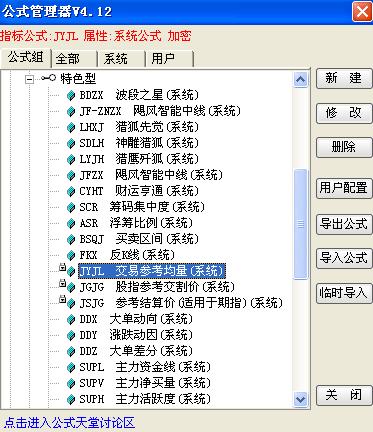Image resolution: width=373 pixels, height=432 pixels.
Task: Click the cube icon beside JFZX
Action: [71, 176]
